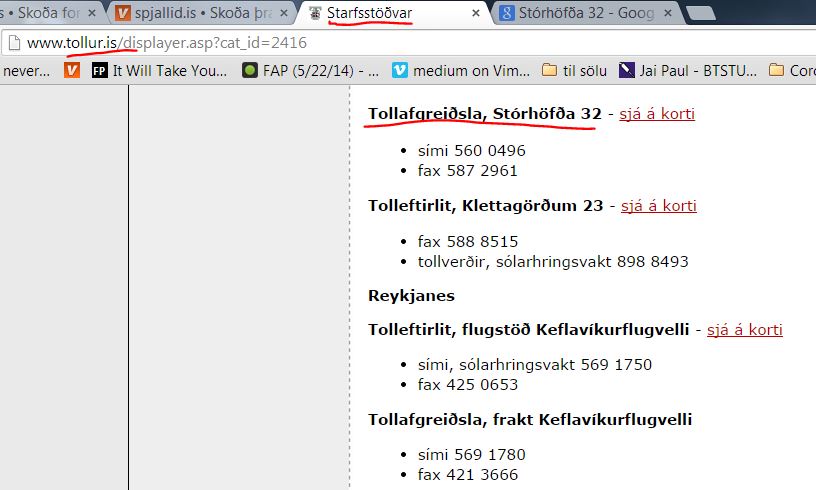Click the URL address bar field

pos(400,44)
